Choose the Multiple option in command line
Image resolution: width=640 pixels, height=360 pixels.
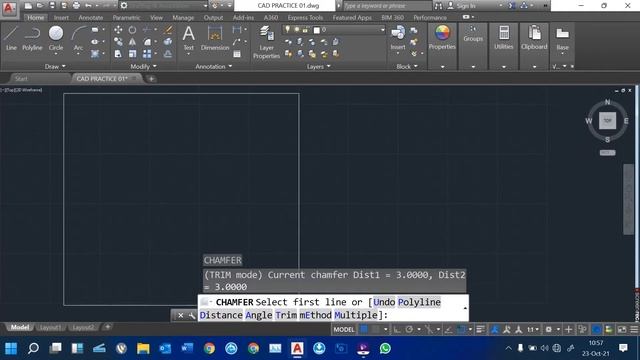click(x=356, y=315)
